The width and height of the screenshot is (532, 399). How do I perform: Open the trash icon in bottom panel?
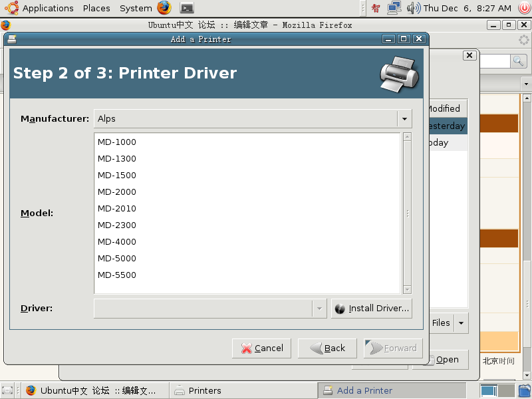coord(525,390)
